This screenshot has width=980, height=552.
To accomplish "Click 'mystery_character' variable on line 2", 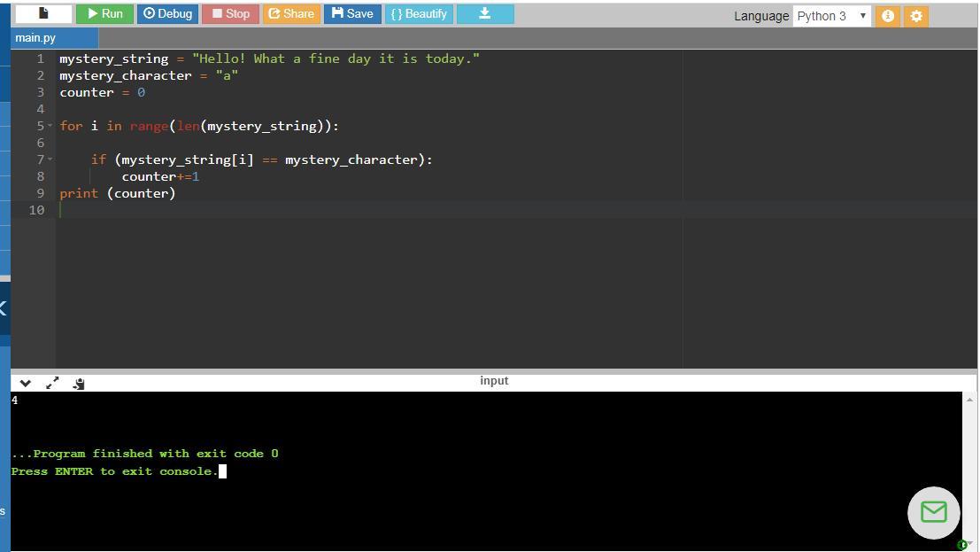I will (126, 75).
